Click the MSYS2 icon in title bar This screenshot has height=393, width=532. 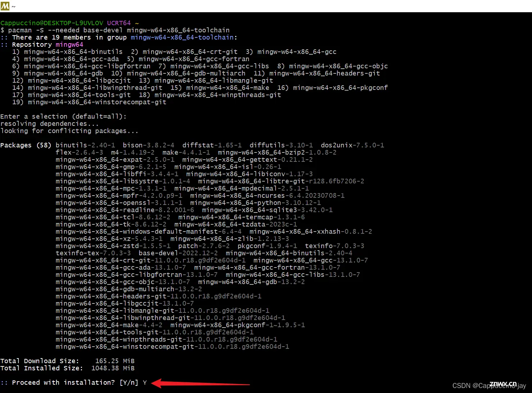click(x=5, y=6)
